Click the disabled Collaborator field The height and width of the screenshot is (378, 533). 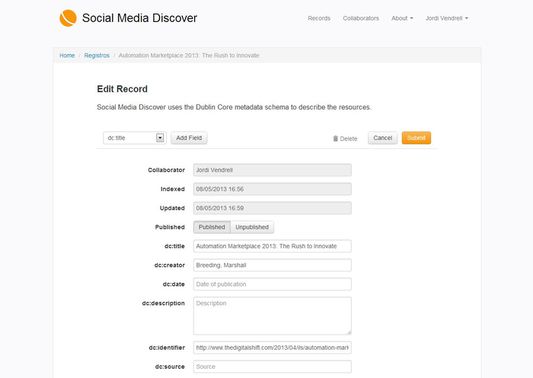[x=272, y=170]
